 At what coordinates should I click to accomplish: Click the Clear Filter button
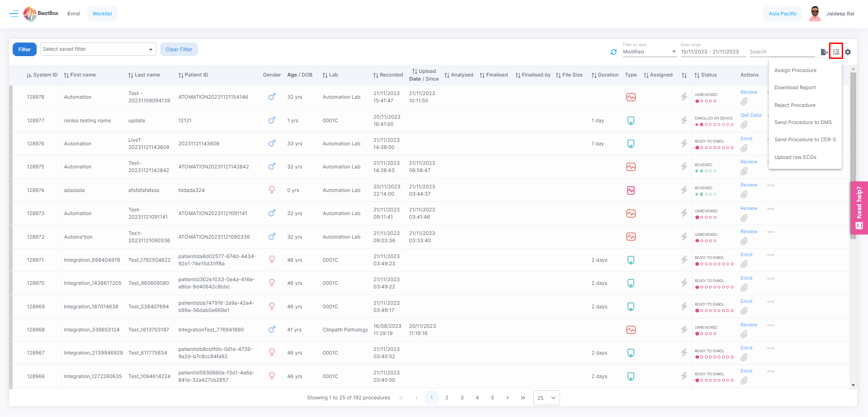(178, 49)
